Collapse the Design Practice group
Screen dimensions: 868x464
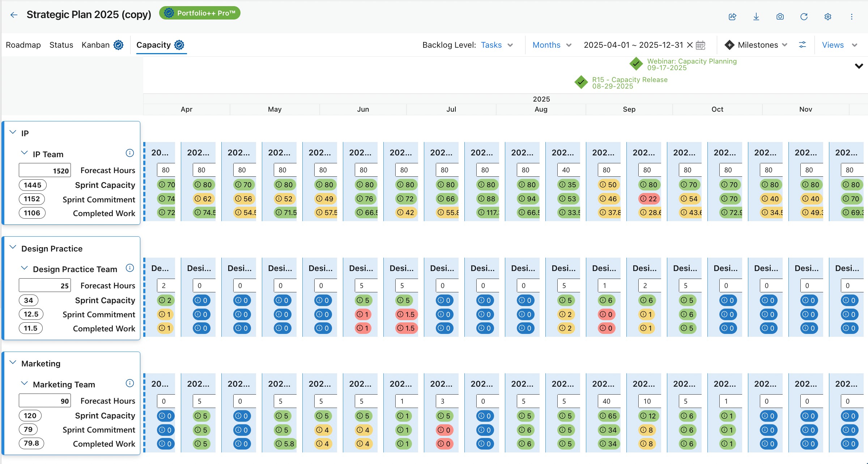[13, 247]
